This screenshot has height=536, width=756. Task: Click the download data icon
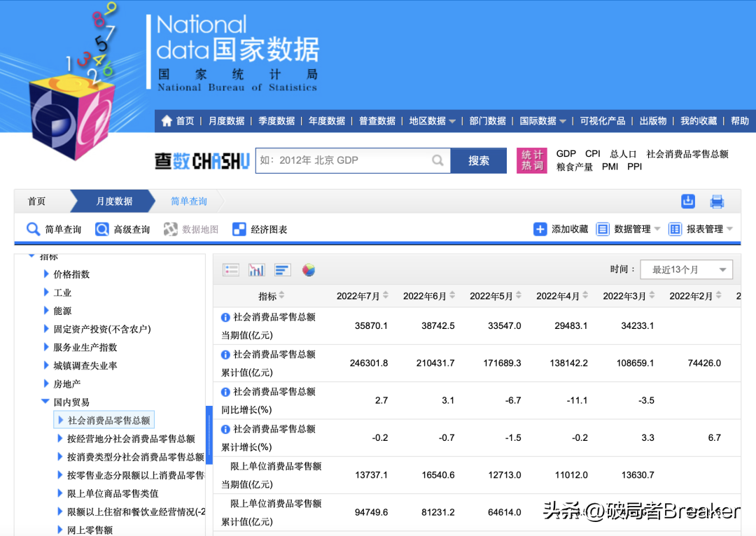[687, 201]
